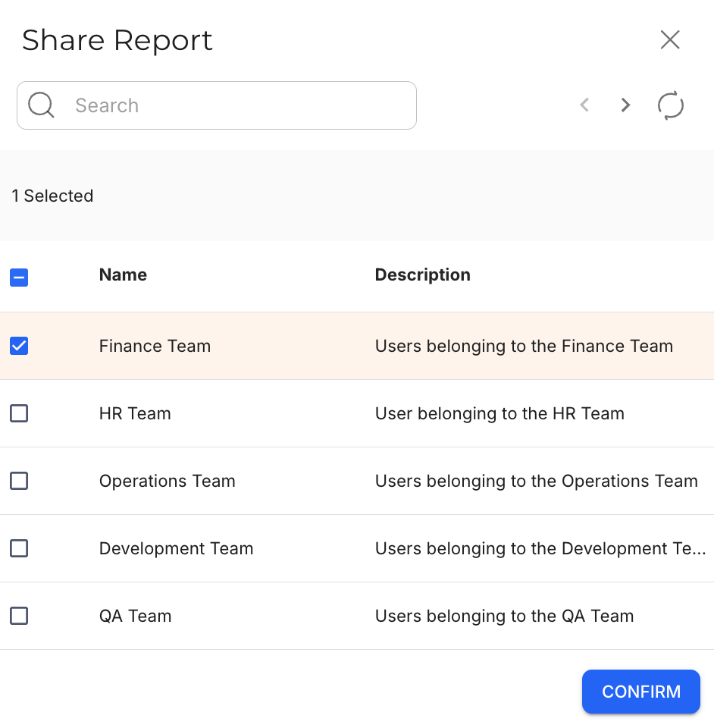Close the Share Report dialog
The height and width of the screenshot is (728, 714).
click(x=670, y=40)
